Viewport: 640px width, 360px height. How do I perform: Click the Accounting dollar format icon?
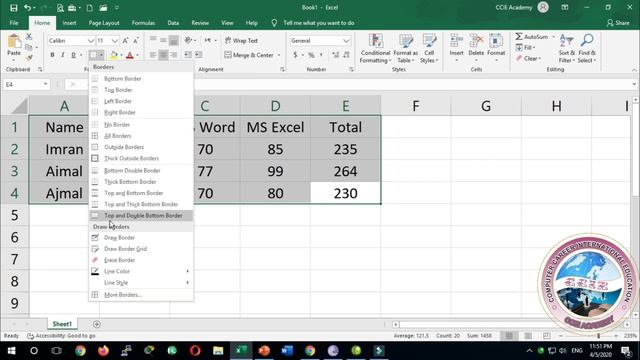(x=295, y=55)
